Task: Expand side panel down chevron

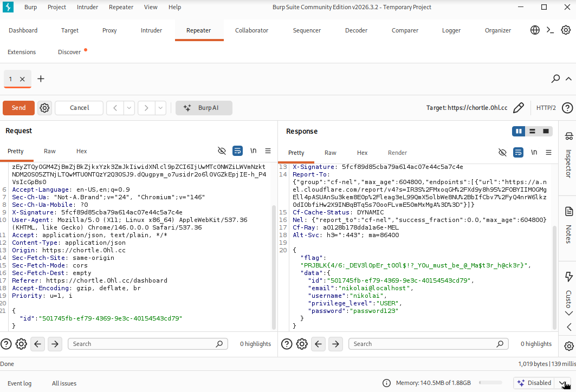Action: point(568,313)
